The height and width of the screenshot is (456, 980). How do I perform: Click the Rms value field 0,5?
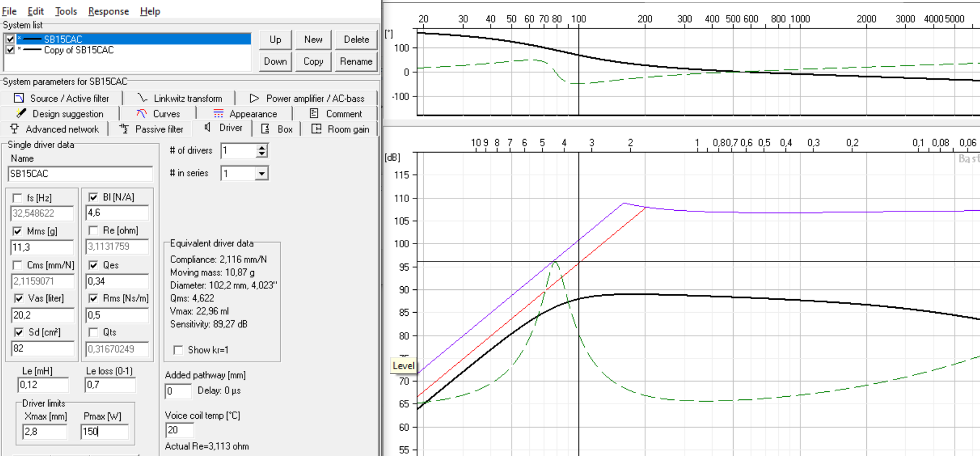pyautogui.click(x=117, y=315)
